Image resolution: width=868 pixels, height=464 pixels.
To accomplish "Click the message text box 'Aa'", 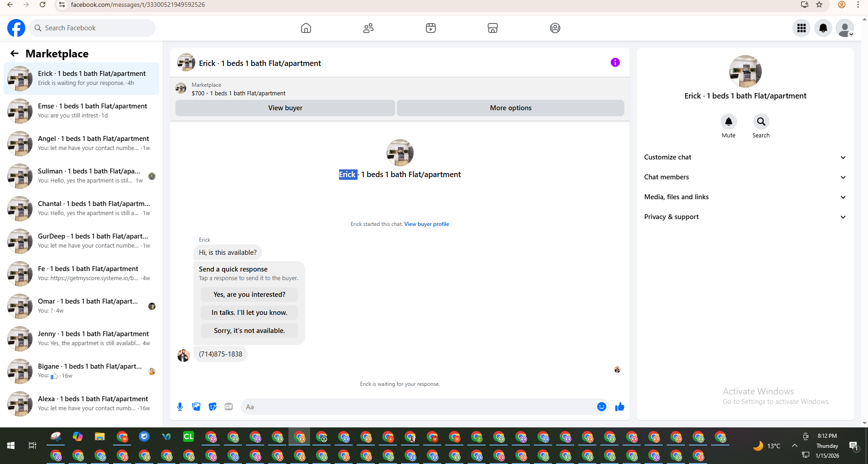I will click(418, 407).
